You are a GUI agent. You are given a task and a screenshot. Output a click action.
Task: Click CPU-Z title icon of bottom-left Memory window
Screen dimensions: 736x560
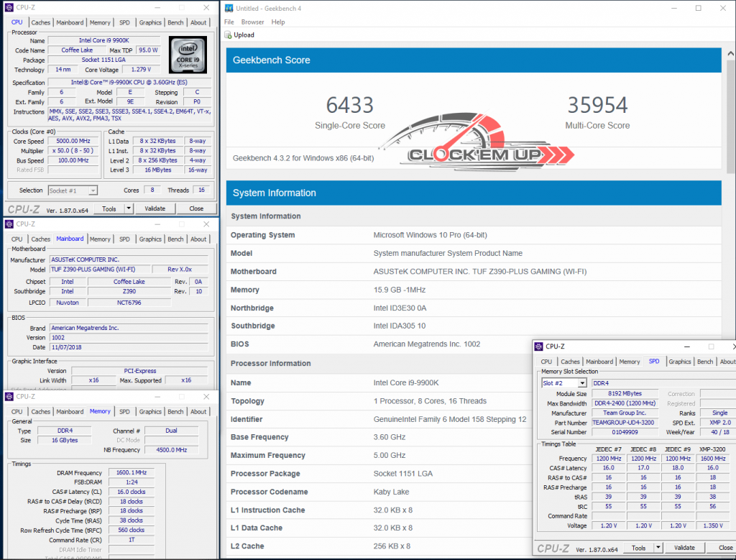[x=9, y=396]
